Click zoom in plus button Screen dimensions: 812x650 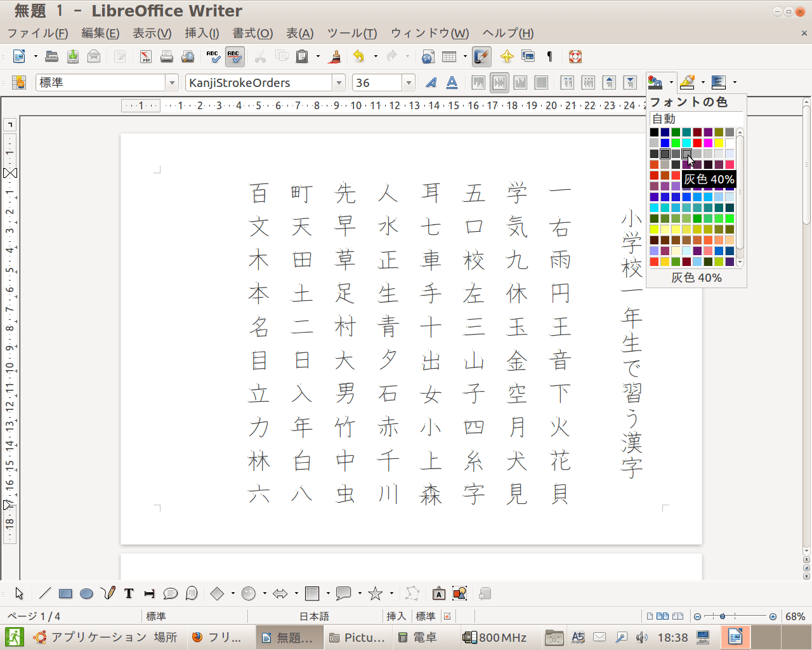tap(773, 616)
